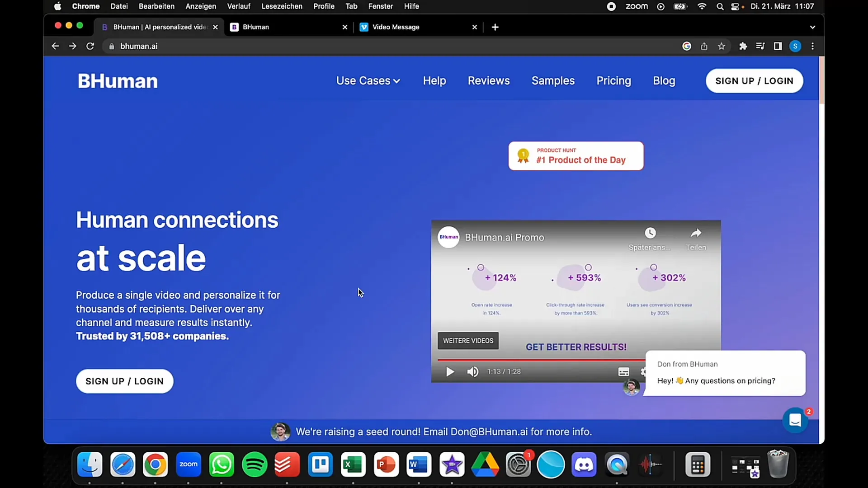The height and width of the screenshot is (488, 868).
Task: Play the BHuman.ai Promo video
Action: click(x=450, y=371)
